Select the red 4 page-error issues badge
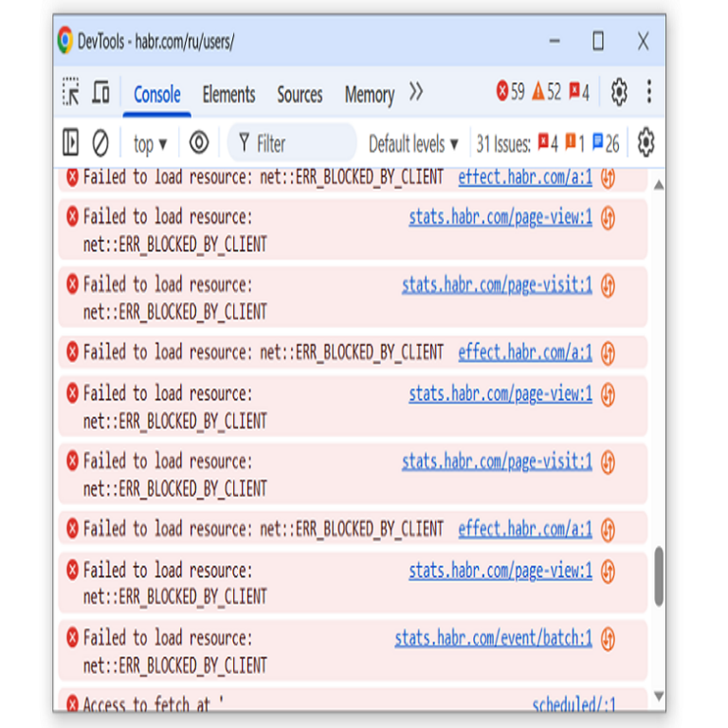 548,143
